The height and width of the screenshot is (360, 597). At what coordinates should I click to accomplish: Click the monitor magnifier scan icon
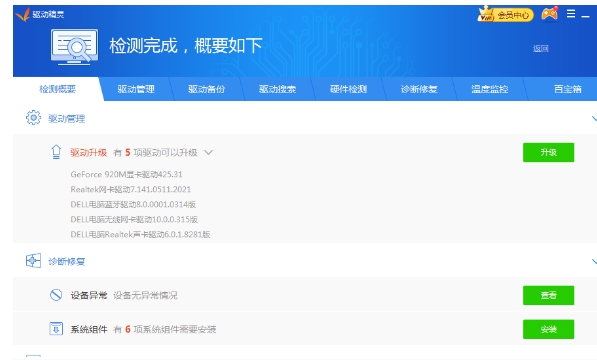point(74,47)
